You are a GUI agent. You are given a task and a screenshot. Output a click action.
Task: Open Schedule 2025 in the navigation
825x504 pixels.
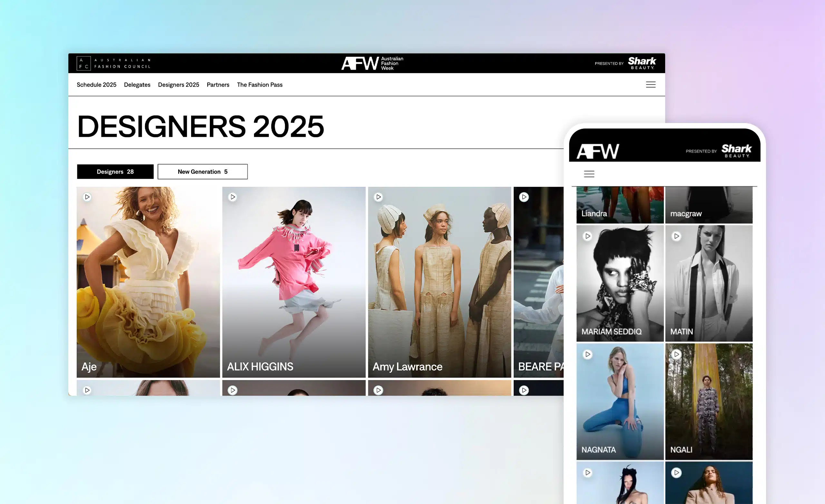click(96, 85)
